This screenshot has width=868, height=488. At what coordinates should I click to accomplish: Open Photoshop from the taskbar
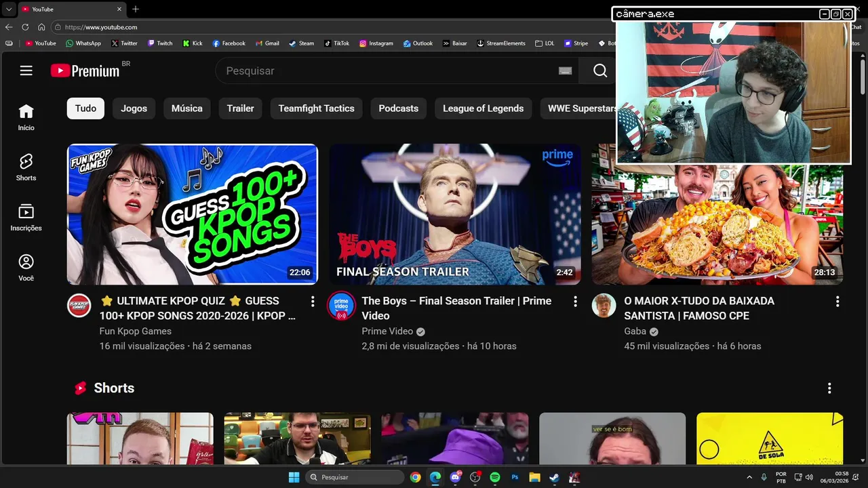pos(515,477)
